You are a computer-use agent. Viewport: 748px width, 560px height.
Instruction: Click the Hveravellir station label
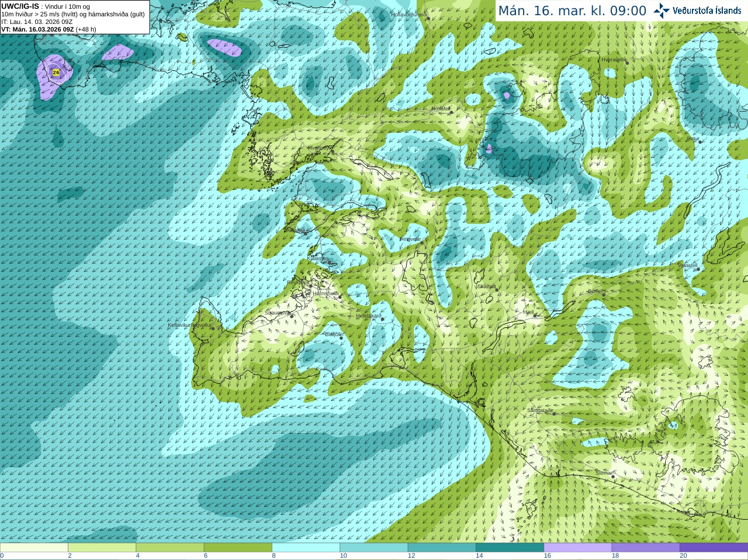[614, 60]
